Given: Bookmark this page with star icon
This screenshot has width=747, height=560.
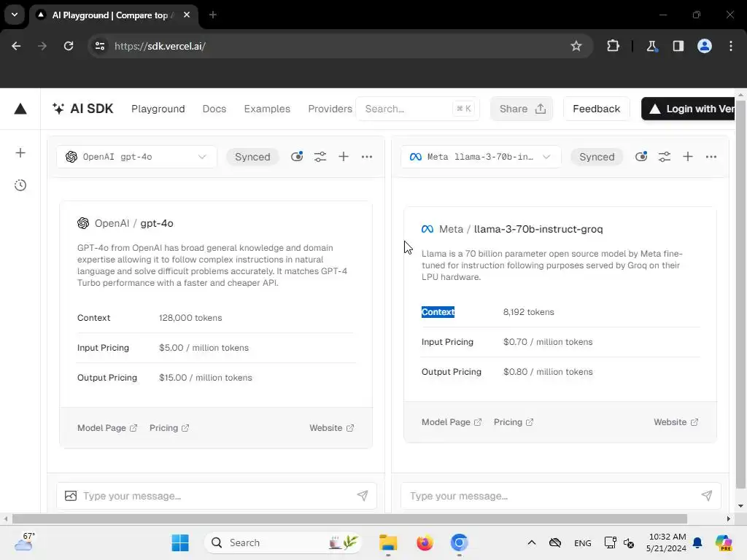Looking at the screenshot, I should pos(576,46).
